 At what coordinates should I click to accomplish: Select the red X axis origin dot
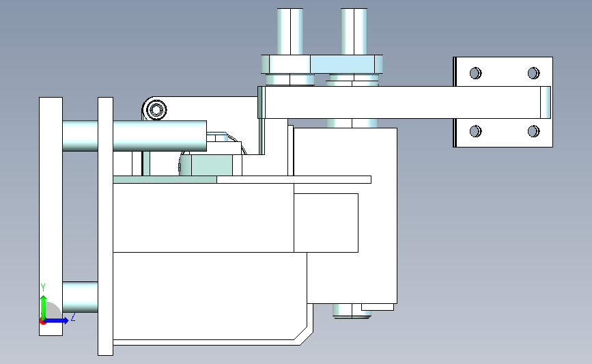[42, 322]
